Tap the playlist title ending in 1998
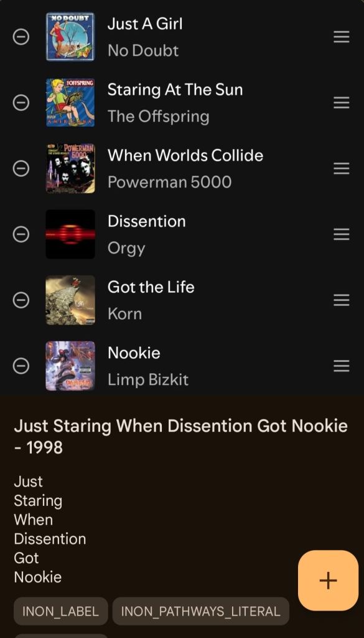 (181, 437)
